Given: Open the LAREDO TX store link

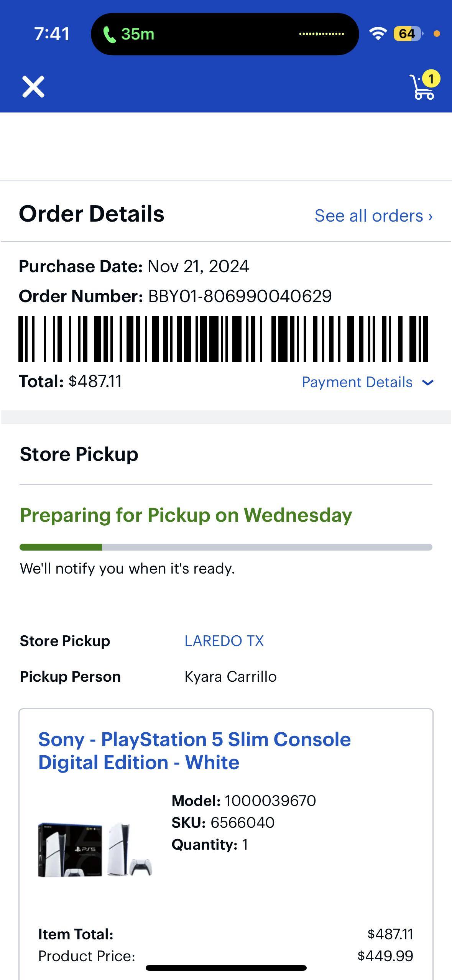Looking at the screenshot, I should [224, 641].
